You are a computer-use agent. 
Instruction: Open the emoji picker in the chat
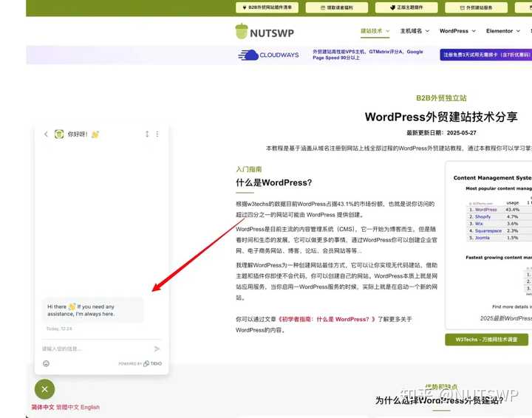46,363
